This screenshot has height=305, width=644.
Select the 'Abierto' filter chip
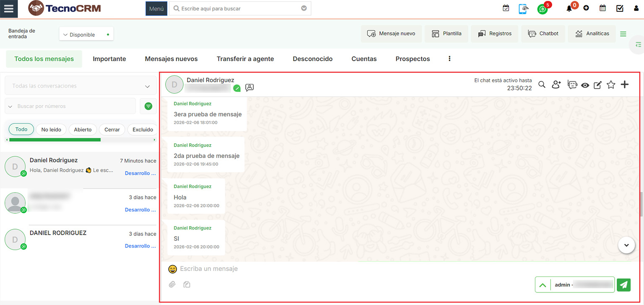click(x=83, y=130)
